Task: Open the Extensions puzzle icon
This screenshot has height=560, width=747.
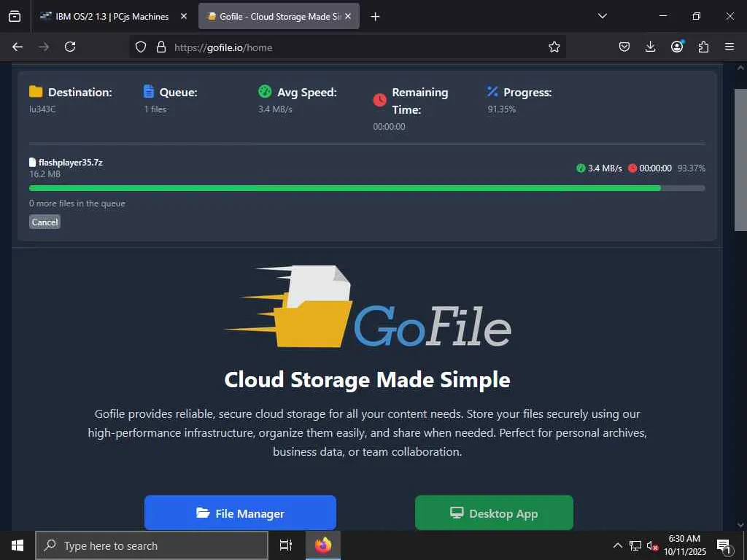Action: pos(703,47)
